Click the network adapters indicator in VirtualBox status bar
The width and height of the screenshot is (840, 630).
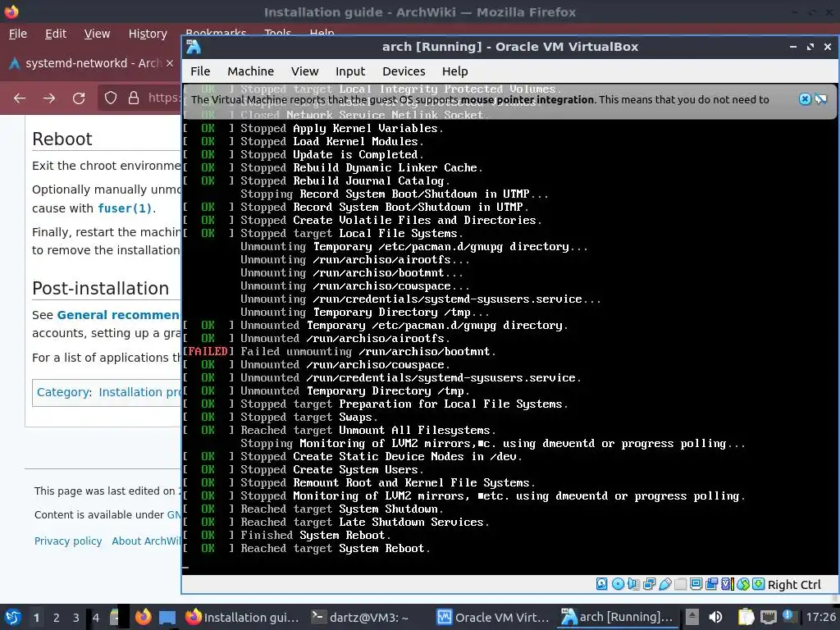[650, 584]
